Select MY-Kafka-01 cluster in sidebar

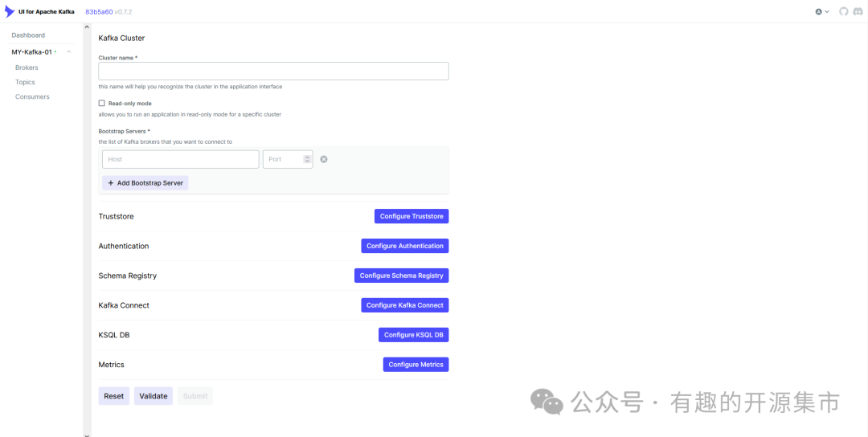(x=31, y=52)
